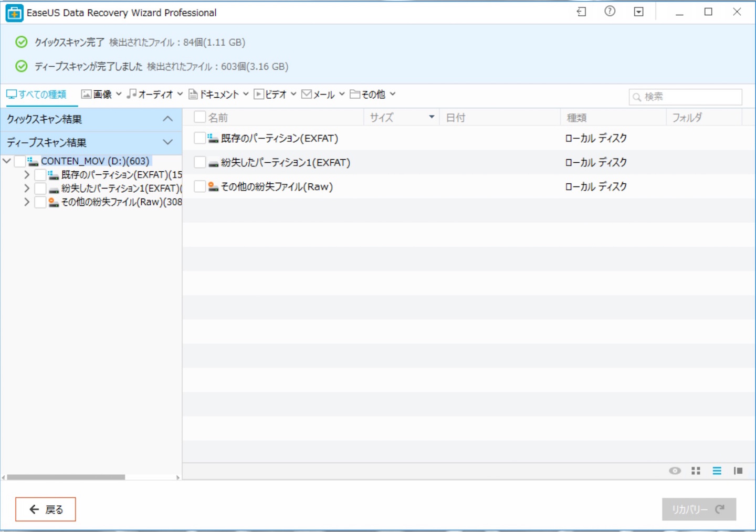Sort by フォルダ column header
The image size is (756, 532).
[x=687, y=118]
